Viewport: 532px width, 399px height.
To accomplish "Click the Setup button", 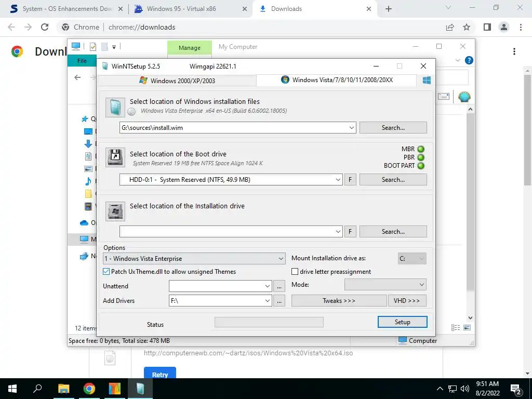I will 403,322.
